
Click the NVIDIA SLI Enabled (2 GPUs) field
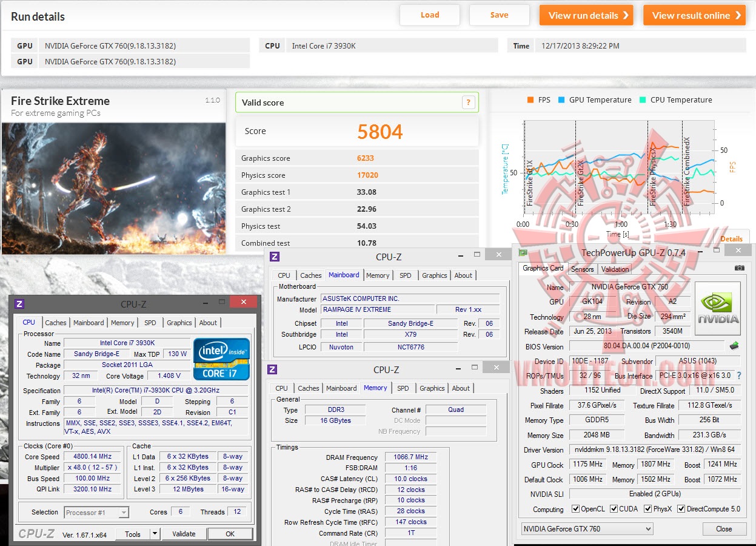point(655,494)
